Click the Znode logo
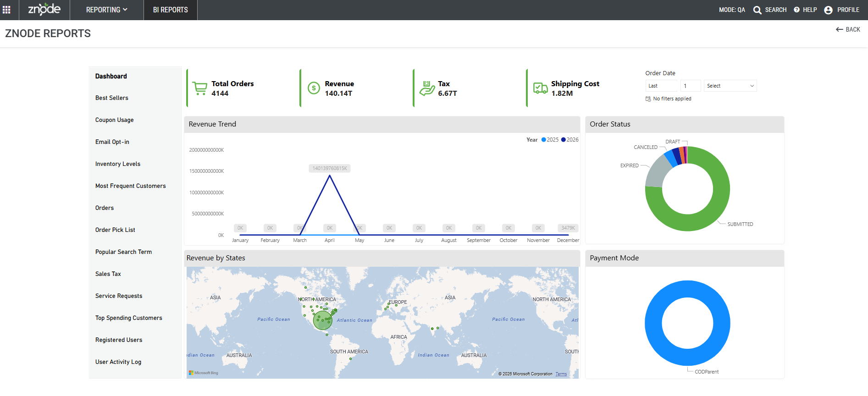The image size is (868, 396). coord(44,9)
